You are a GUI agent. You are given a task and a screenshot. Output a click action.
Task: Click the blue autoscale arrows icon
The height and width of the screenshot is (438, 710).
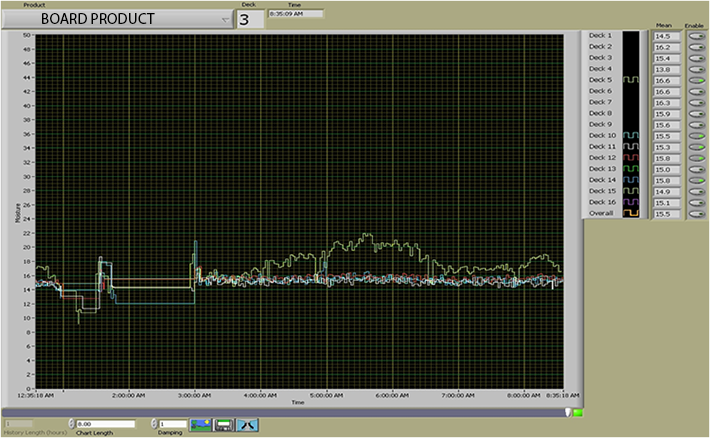pos(247,425)
